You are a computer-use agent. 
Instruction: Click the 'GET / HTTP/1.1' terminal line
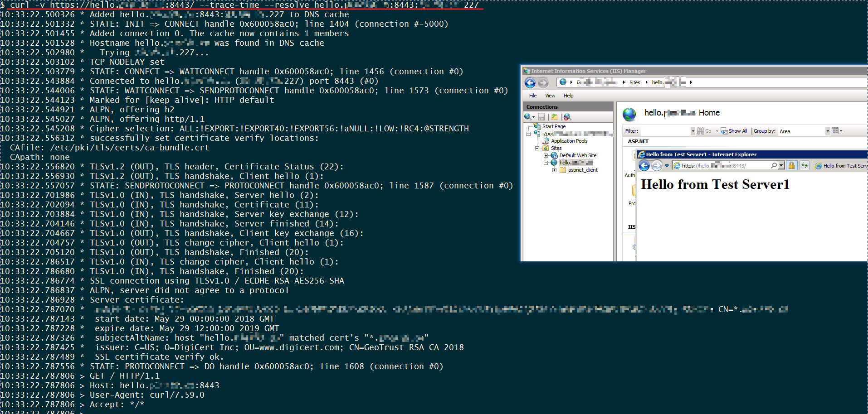pyautogui.click(x=124, y=375)
